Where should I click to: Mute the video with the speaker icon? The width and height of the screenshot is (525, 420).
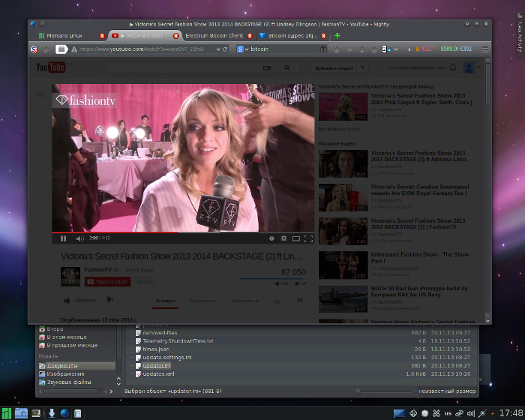point(79,238)
